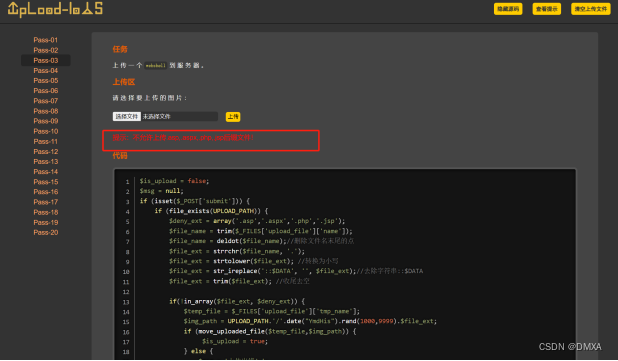Click the 隐藏源码 hide source button
Screen dimensions: 618x361
[508, 9]
